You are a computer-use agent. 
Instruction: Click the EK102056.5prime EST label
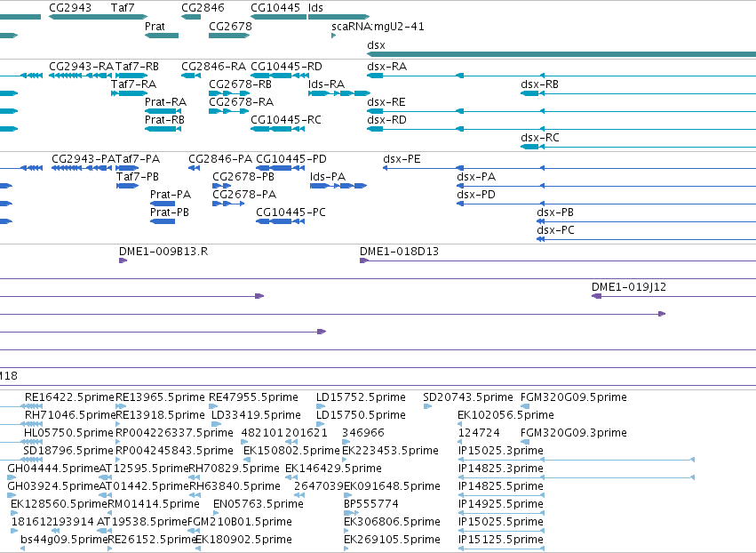tap(505, 415)
